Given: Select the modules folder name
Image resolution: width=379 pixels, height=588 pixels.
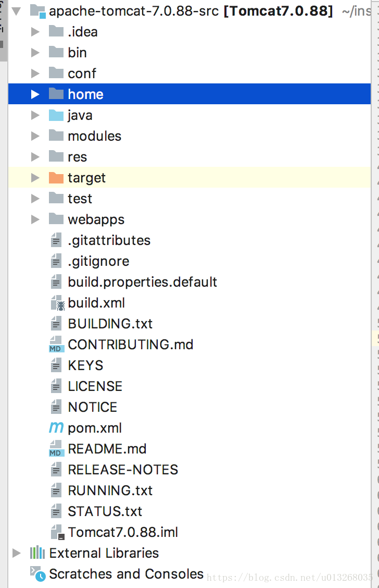Looking at the screenshot, I should [x=94, y=136].
